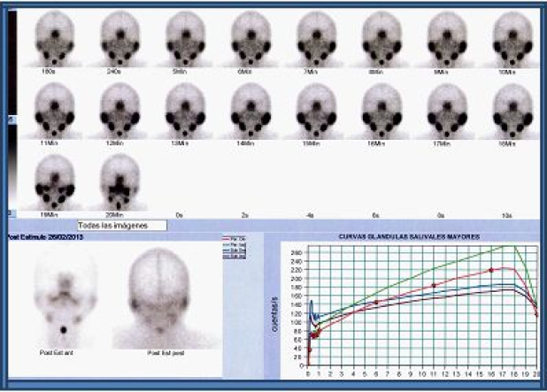The height and width of the screenshot is (392, 547).
Task: Pick the 10Min scan frame
Action: [512, 40]
